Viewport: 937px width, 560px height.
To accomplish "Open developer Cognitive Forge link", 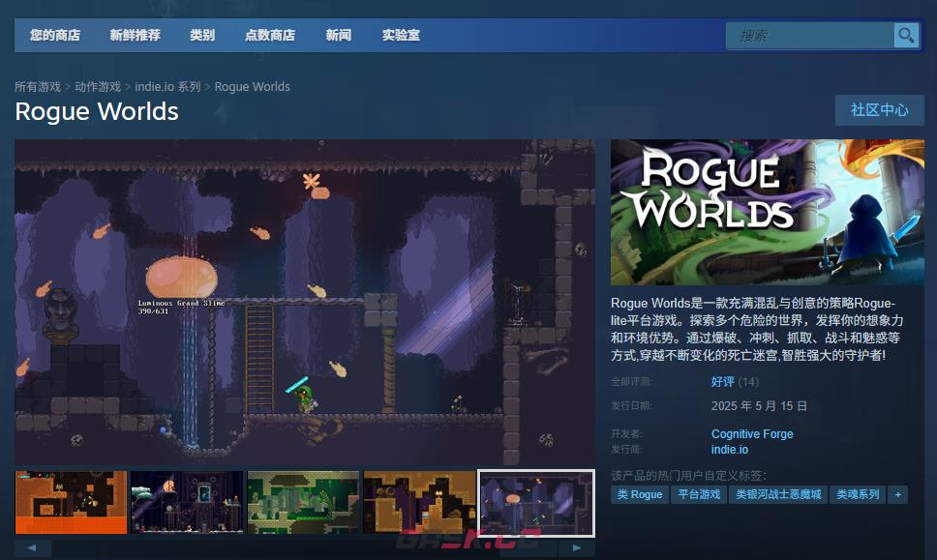I will coord(752,434).
